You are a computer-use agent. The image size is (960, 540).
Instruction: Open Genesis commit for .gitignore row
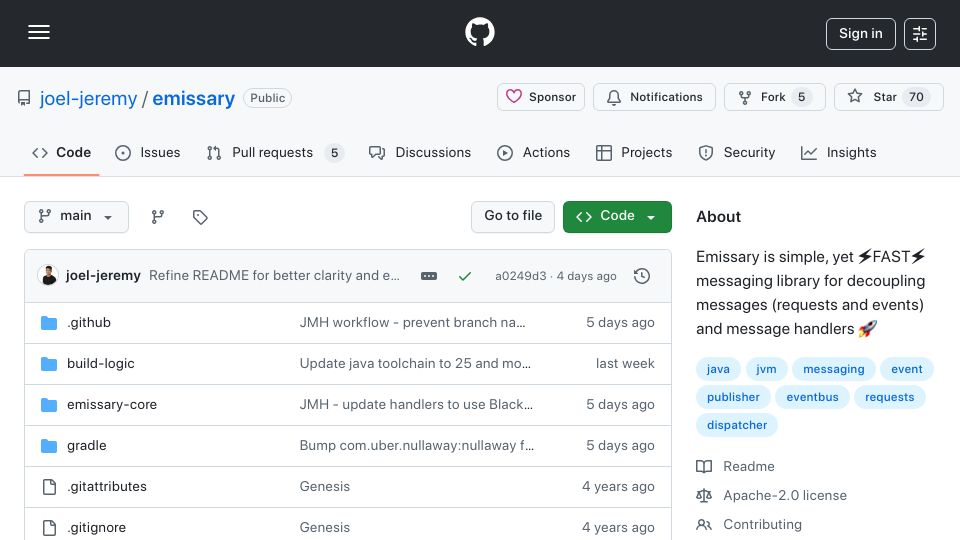[x=324, y=528]
